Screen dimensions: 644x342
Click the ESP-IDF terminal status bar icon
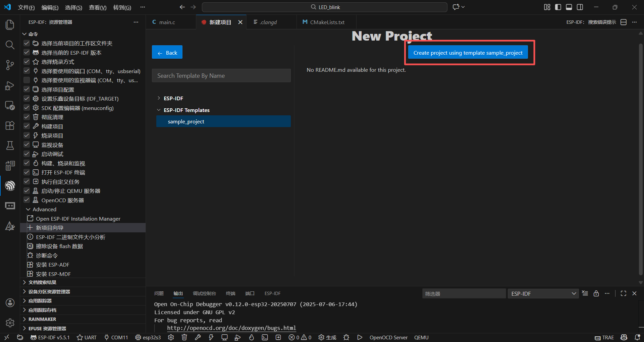pos(265,337)
